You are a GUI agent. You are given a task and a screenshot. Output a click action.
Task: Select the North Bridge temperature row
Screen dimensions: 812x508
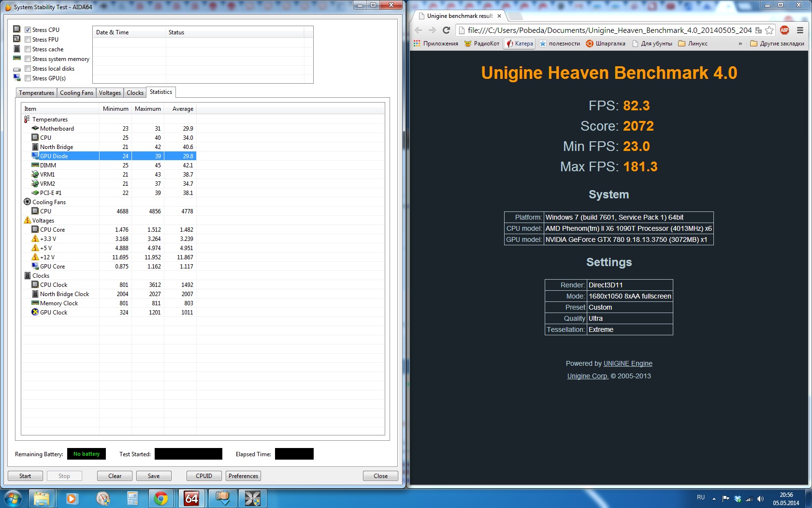pyautogui.click(x=109, y=147)
